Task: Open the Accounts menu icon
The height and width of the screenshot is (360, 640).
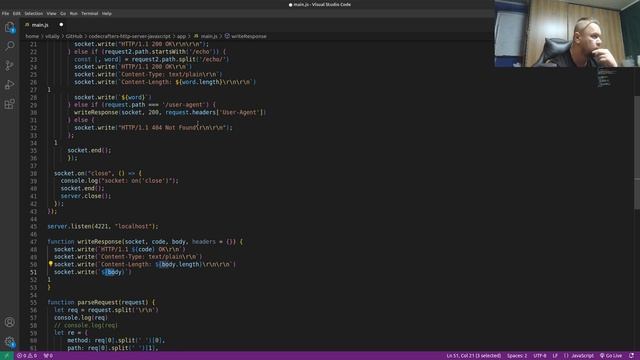Action: [9, 322]
